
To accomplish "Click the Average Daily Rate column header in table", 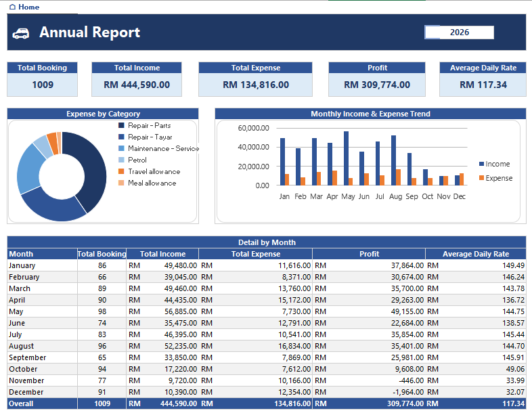I will (476, 254).
